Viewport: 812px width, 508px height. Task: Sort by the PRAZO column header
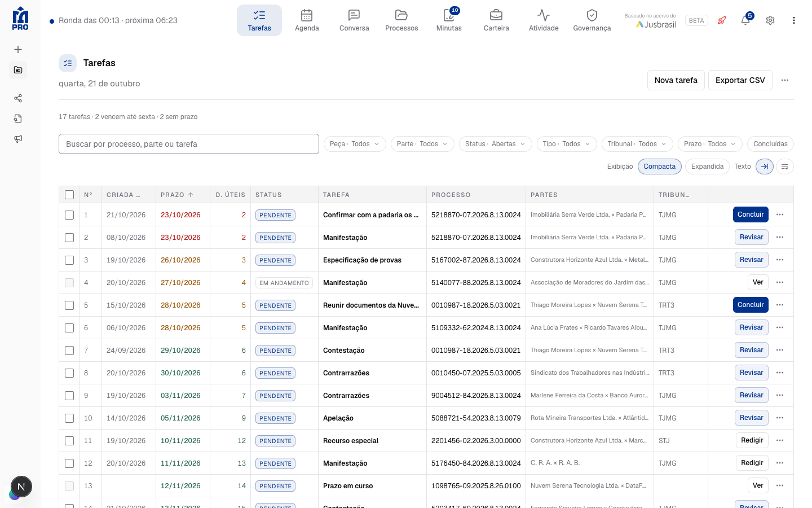coord(177,195)
